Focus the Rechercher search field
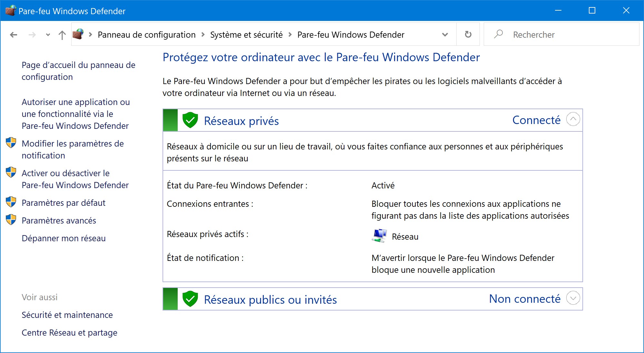The height and width of the screenshot is (353, 644). tap(561, 34)
